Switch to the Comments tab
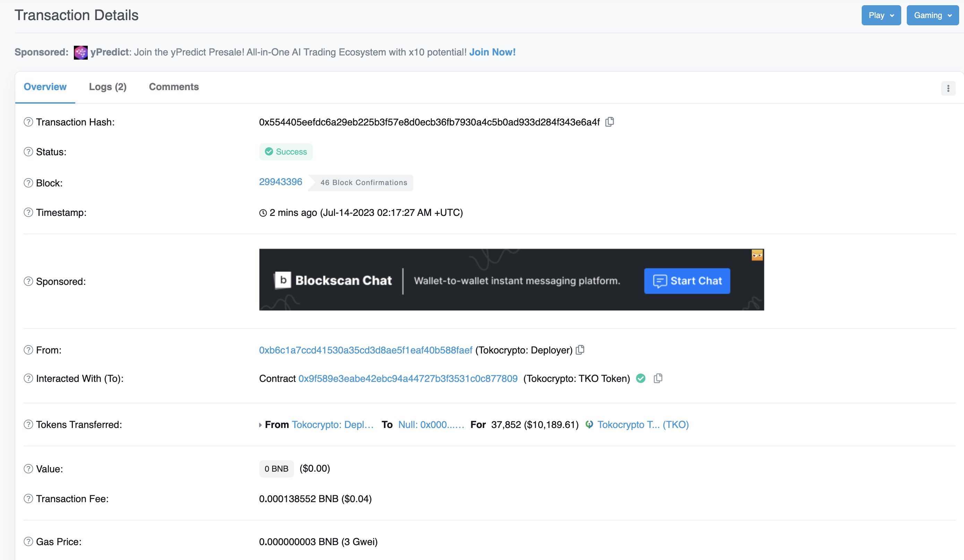964x560 pixels. click(174, 87)
